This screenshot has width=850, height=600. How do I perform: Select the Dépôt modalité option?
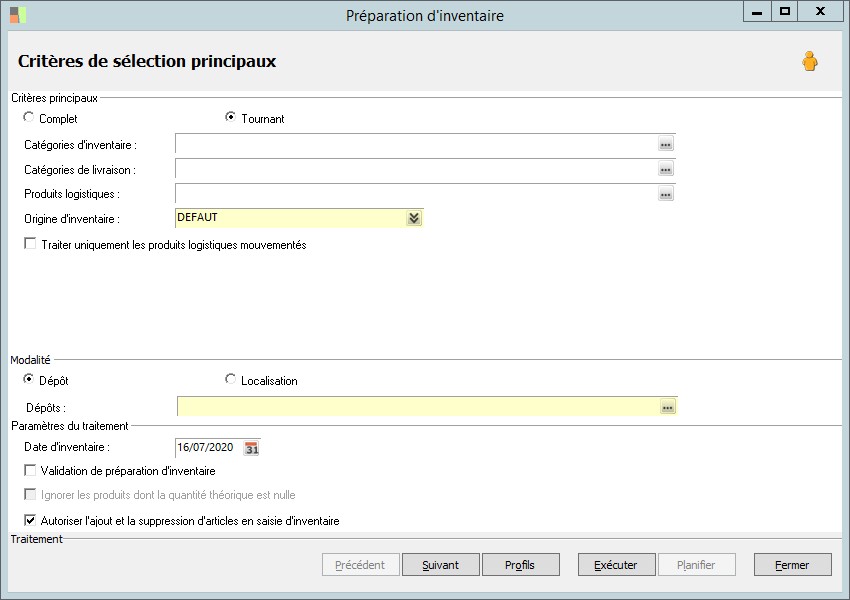coord(29,380)
